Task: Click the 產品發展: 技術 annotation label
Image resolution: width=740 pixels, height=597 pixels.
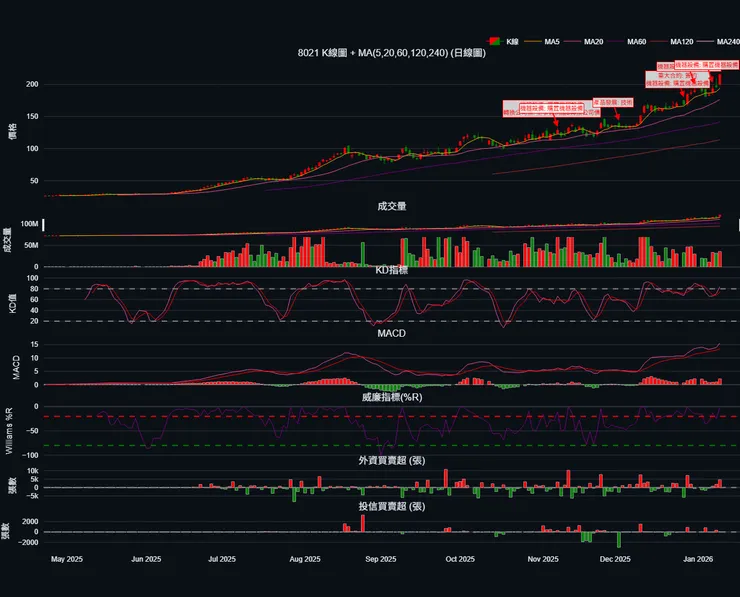Action: (x=613, y=102)
